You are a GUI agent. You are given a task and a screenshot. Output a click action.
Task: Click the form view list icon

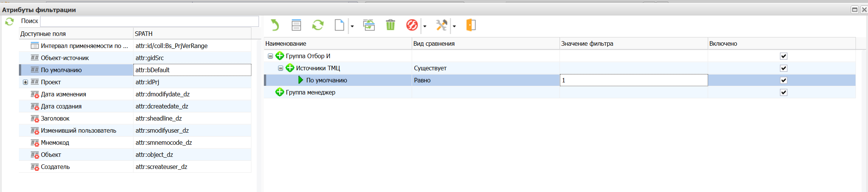pyautogui.click(x=296, y=25)
